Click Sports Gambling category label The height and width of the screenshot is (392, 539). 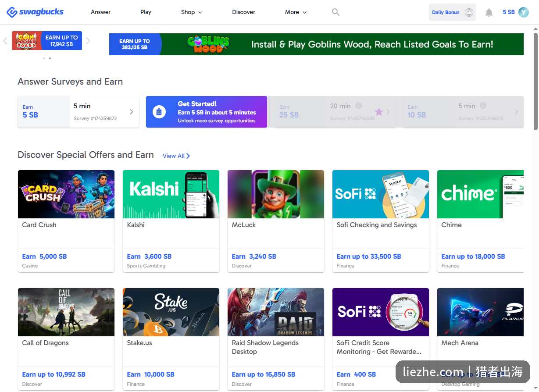[x=146, y=266]
